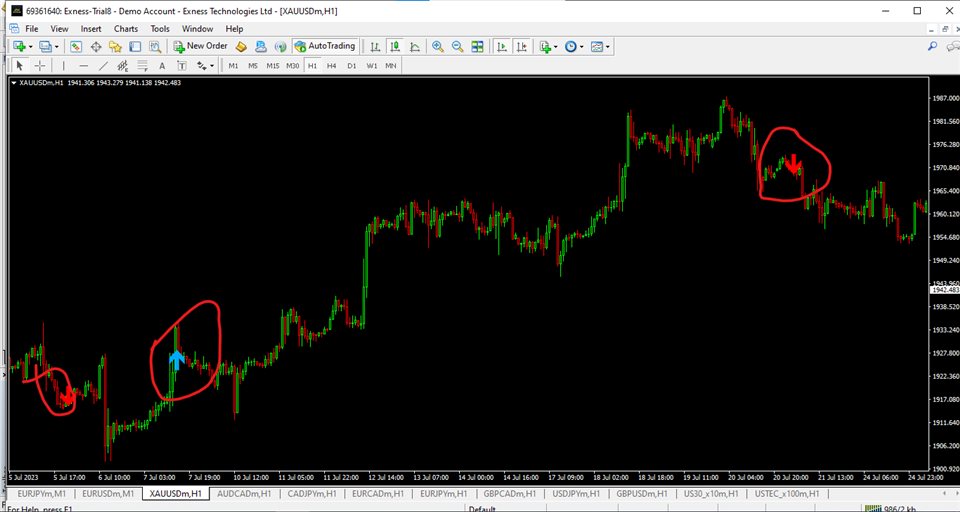
Task: Open search magnifier at right of toolbar
Action: 932,46
